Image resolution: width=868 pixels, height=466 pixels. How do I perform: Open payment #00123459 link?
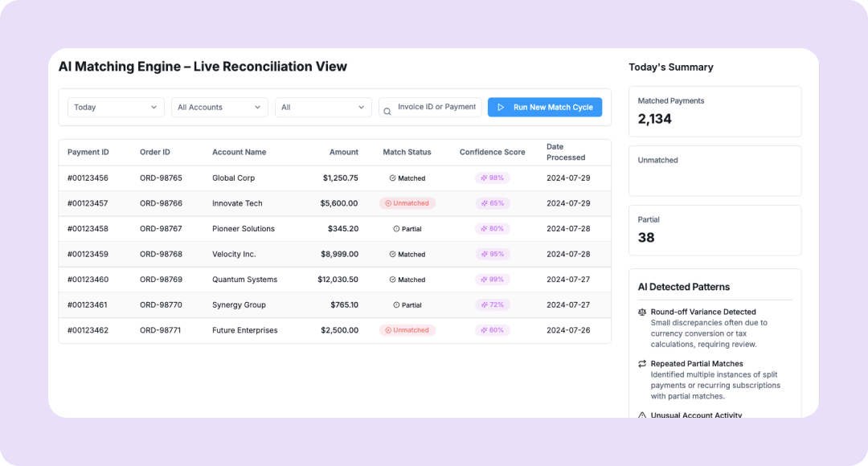pyautogui.click(x=88, y=254)
